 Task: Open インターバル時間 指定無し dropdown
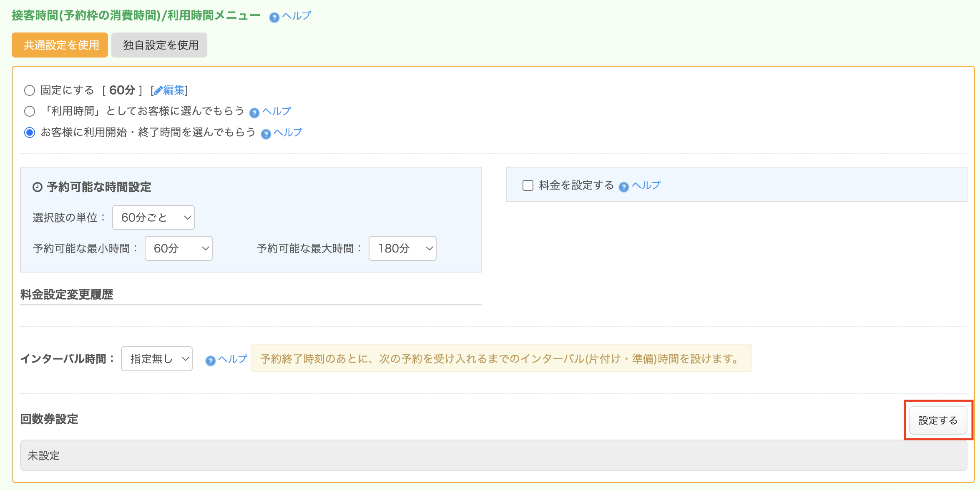tap(156, 359)
